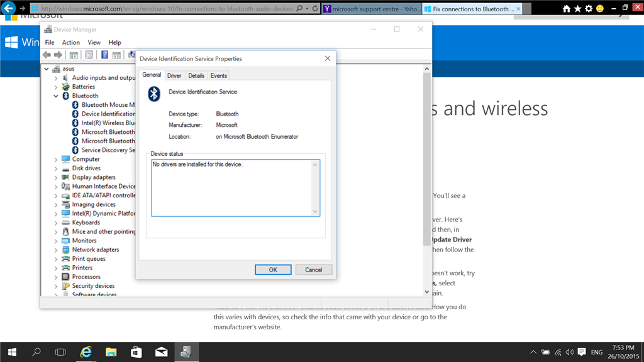Open the Windows Start button
Image resolution: width=644 pixels, height=362 pixels.
12,352
